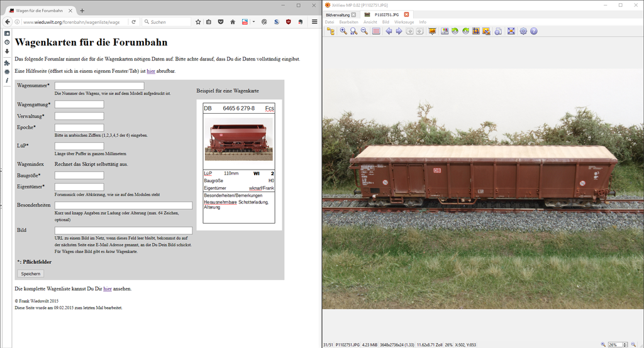The height and width of the screenshot is (348, 644).
Task: Toggle fullscreen view in XnView toolbar
Action: pyautogui.click(x=511, y=31)
